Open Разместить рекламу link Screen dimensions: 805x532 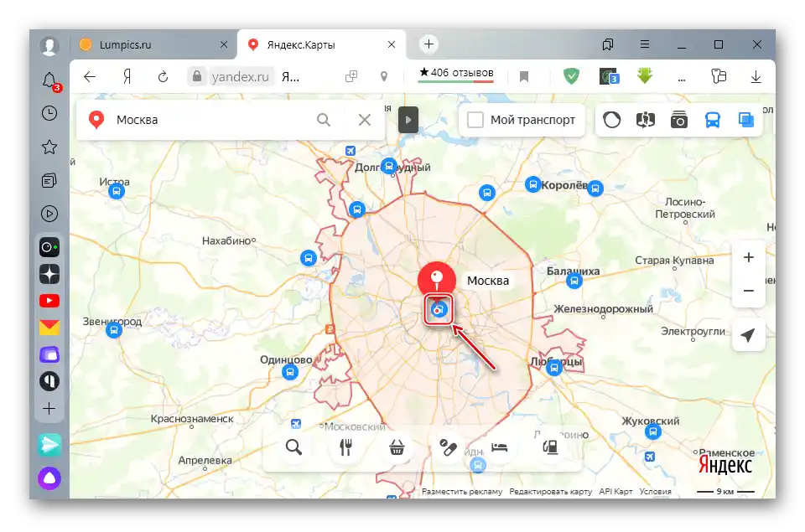[462, 492]
